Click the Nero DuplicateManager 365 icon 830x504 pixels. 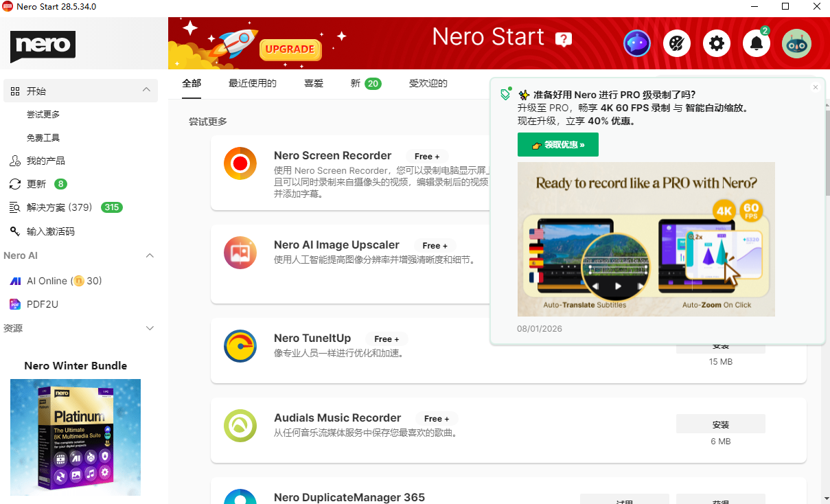tap(240, 496)
